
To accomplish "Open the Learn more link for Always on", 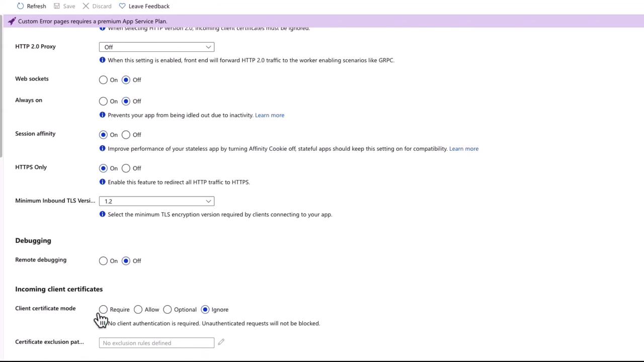I will [x=270, y=115].
